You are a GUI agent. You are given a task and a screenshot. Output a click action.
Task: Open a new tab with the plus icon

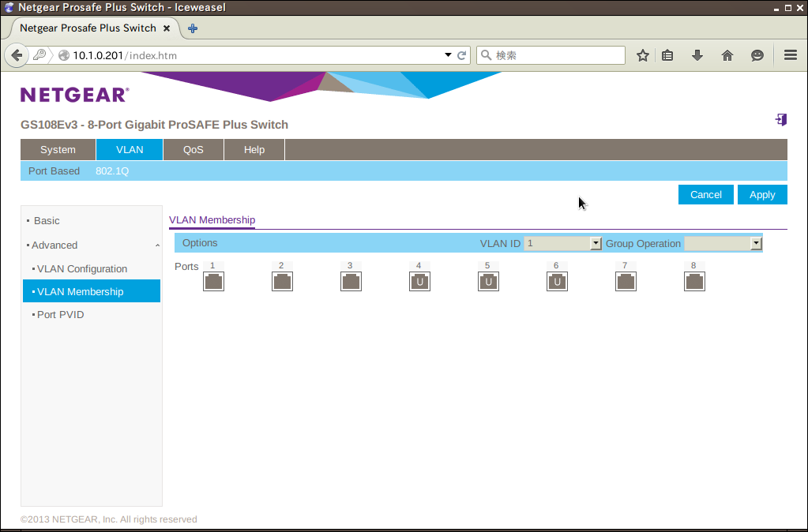pyautogui.click(x=193, y=28)
